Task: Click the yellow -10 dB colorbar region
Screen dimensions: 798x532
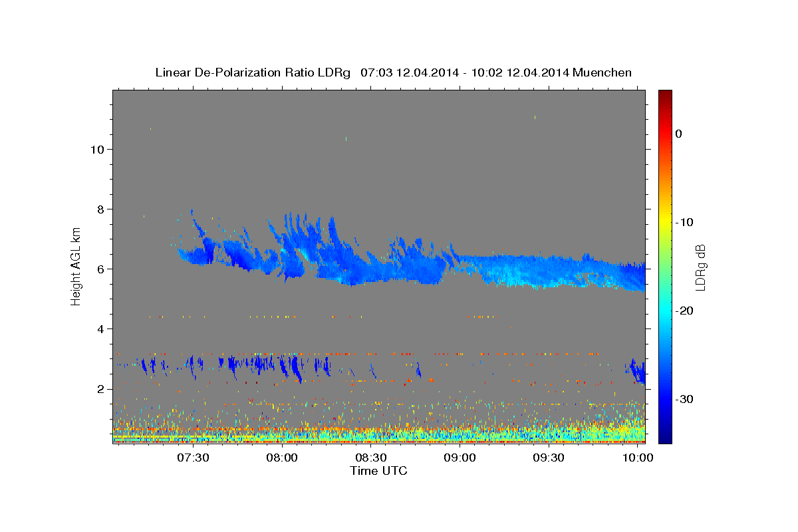Action: click(x=664, y=222)
